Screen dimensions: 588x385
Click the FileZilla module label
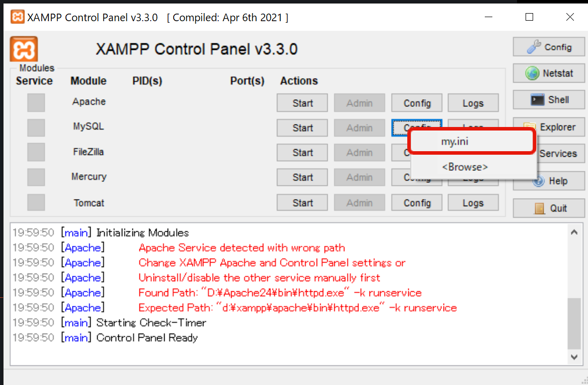(x=89, y=152)
